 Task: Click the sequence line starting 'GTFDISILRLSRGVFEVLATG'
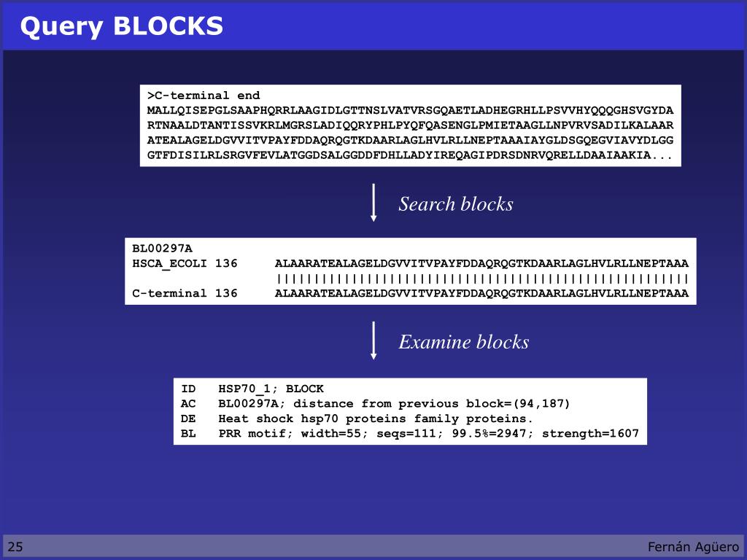point(410,155)
